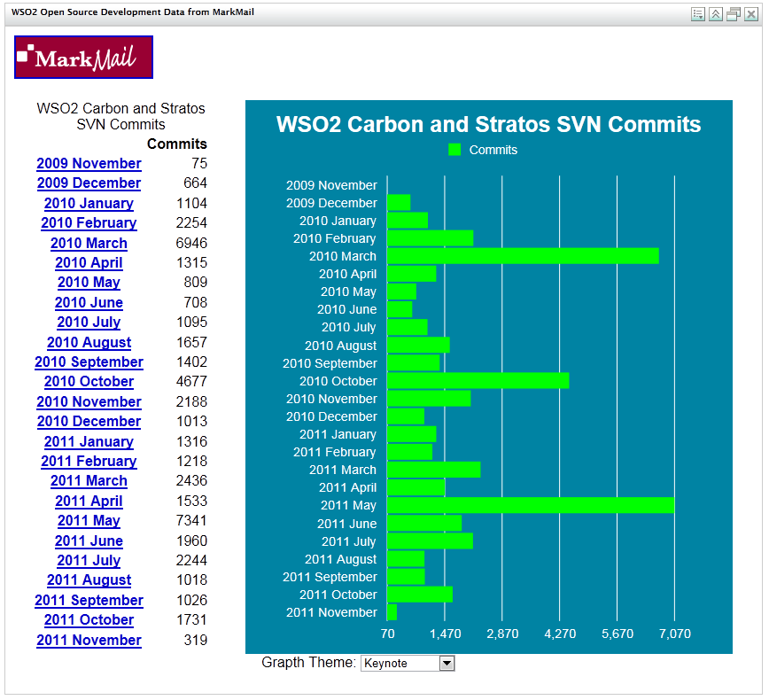Click the 2011 March bar in chart

433,470
